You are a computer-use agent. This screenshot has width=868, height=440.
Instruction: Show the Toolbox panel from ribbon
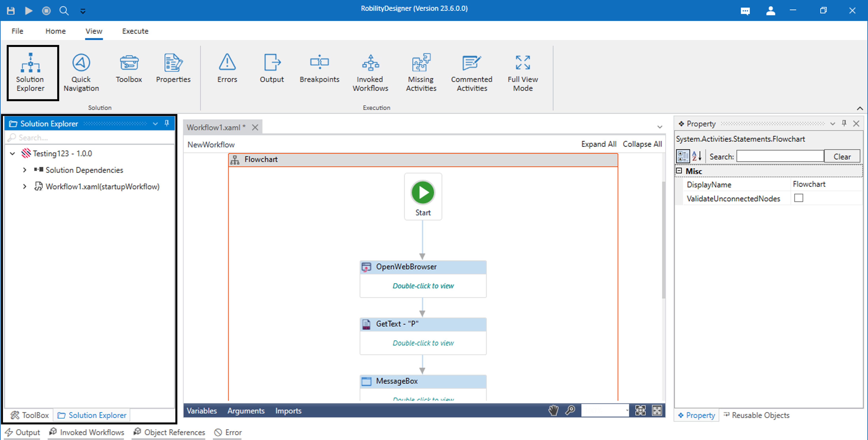coord(129,68)
